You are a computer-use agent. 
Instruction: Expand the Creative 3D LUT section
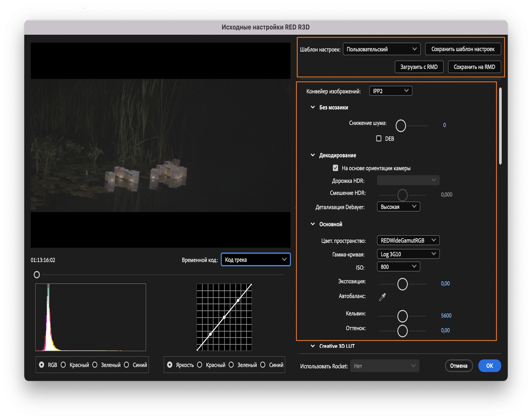(313, 346)
